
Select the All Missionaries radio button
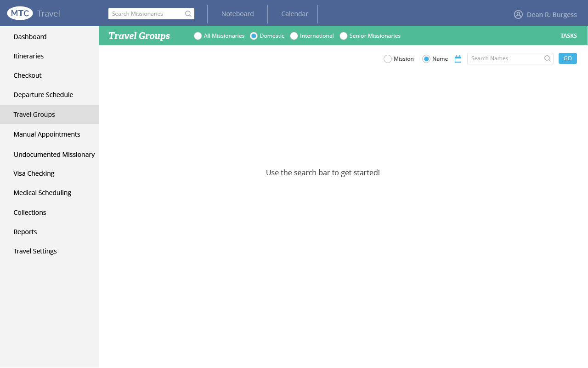[x=198, y=36]
